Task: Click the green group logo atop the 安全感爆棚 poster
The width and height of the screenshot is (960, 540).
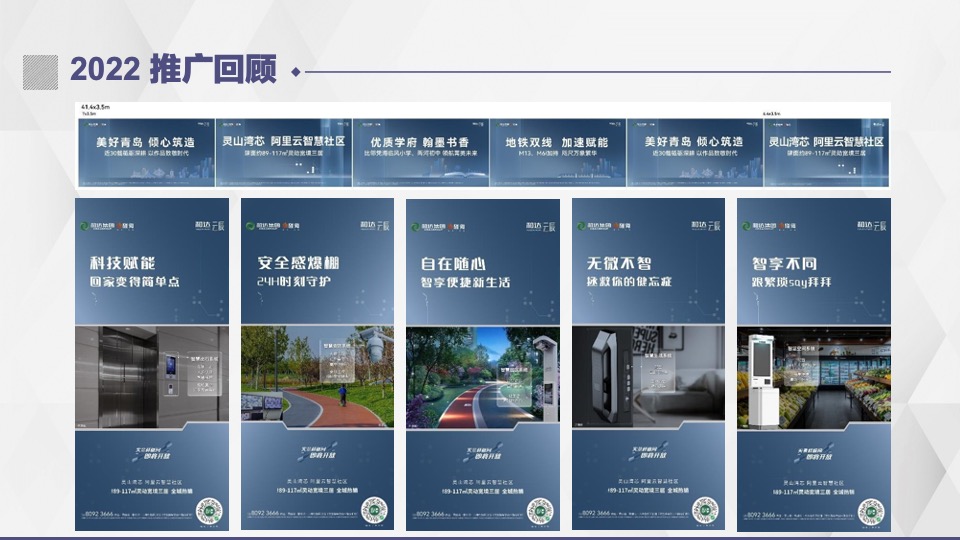Action: [250, 226]
